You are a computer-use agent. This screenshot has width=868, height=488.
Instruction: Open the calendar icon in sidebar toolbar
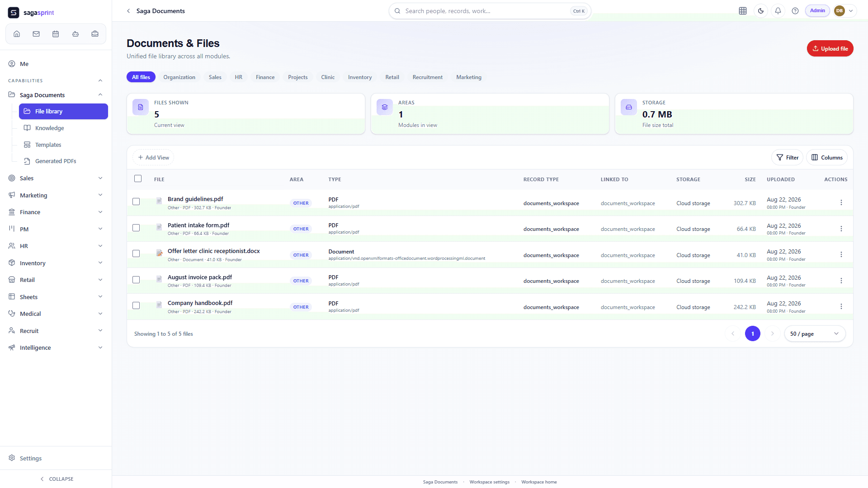(x=56, y=34)
